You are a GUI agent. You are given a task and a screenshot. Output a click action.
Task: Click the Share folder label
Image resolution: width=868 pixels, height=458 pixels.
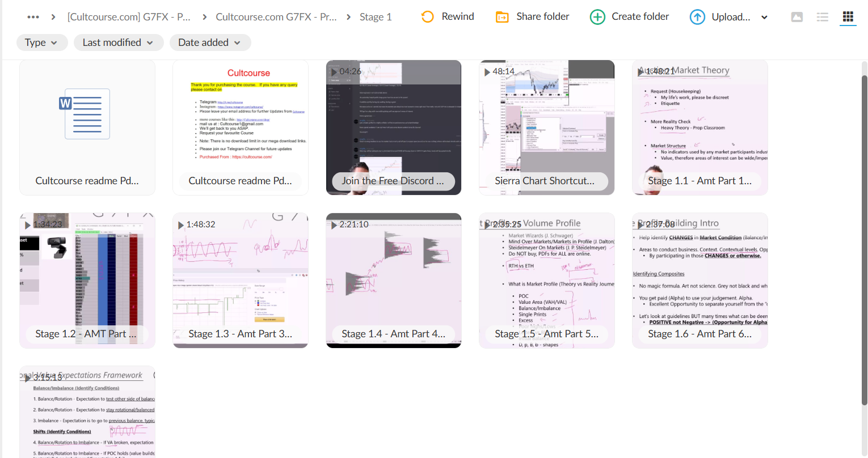click(543, 16)
